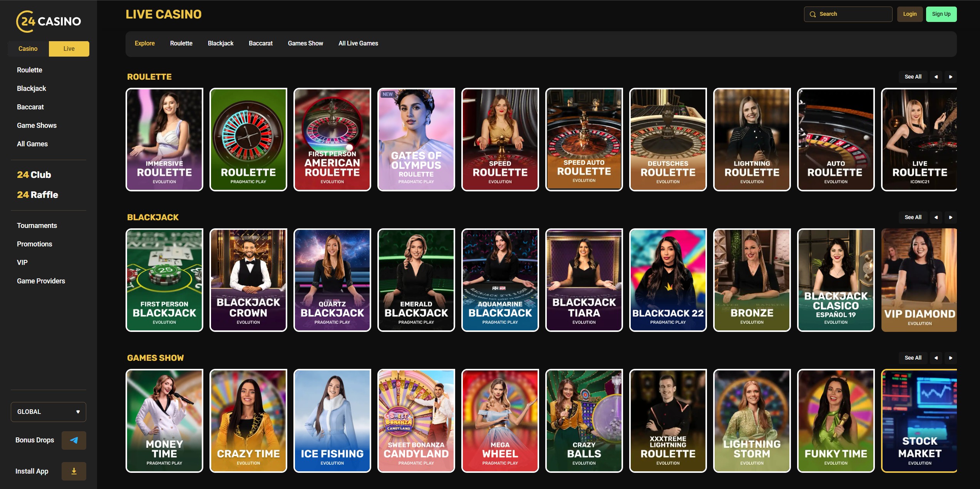This screenshot has height=489, width=980.
Task: Open All Games in the sidebar
Action: (x=32, y=144)
